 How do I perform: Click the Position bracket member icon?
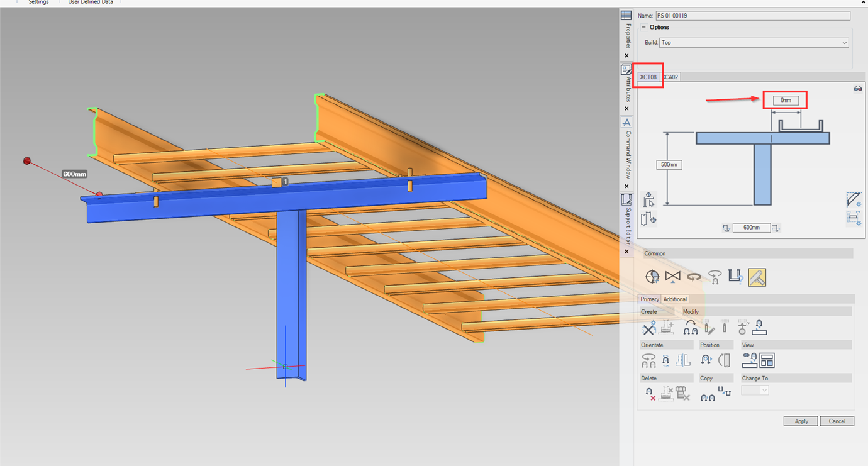pyautogui.click(x=725, y=360)
